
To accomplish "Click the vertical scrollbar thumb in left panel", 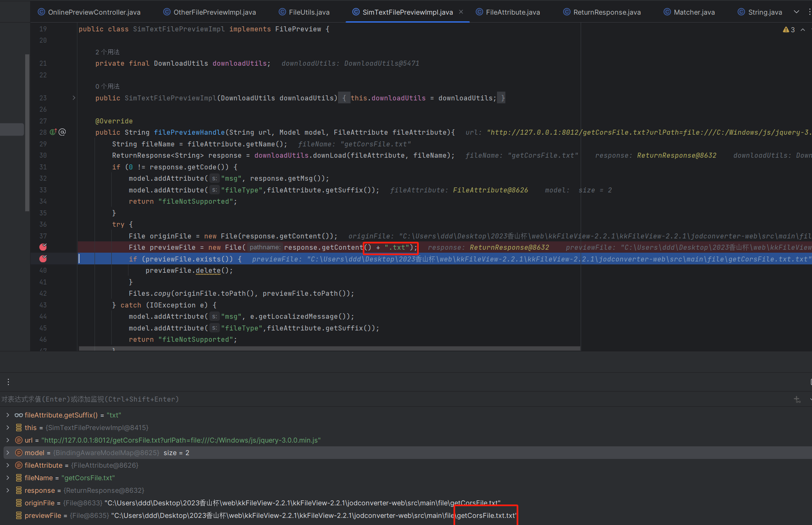I will click(x=27, y=133).
